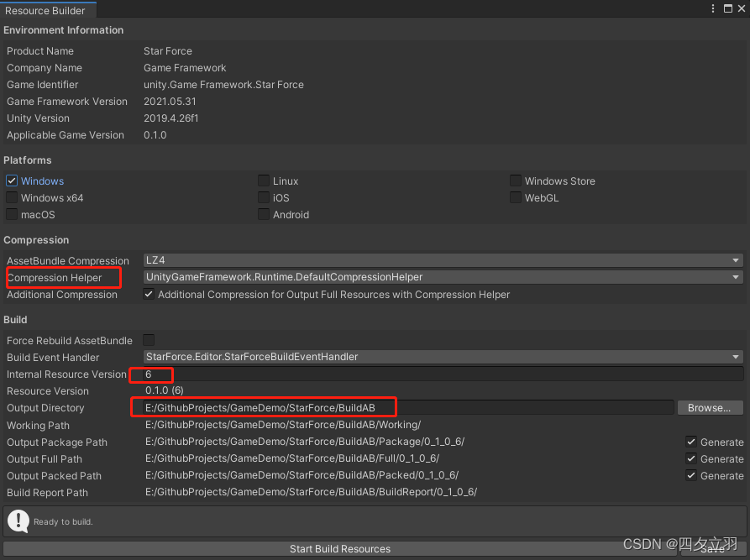Open the Build Event Handler dropdown
Image resolution: width=750 pixels, height=560 pixels.
click(443, 357)
